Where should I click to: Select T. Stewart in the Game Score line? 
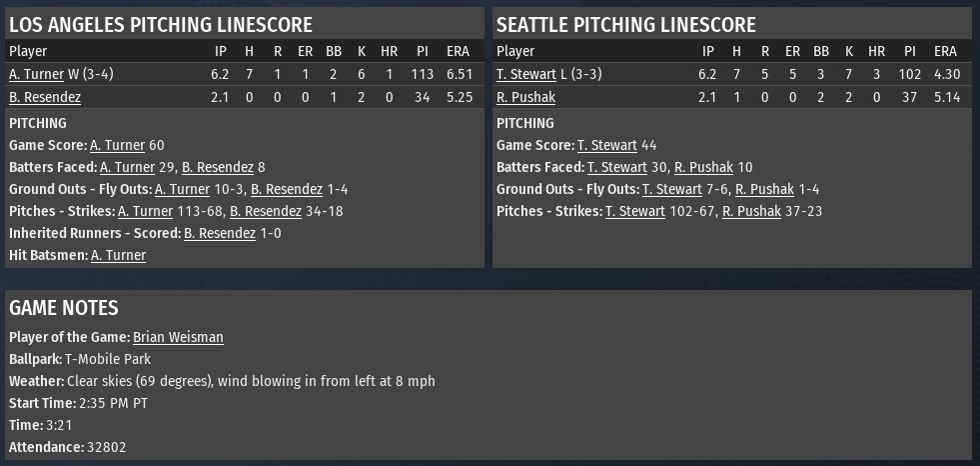tap(606, 145)
